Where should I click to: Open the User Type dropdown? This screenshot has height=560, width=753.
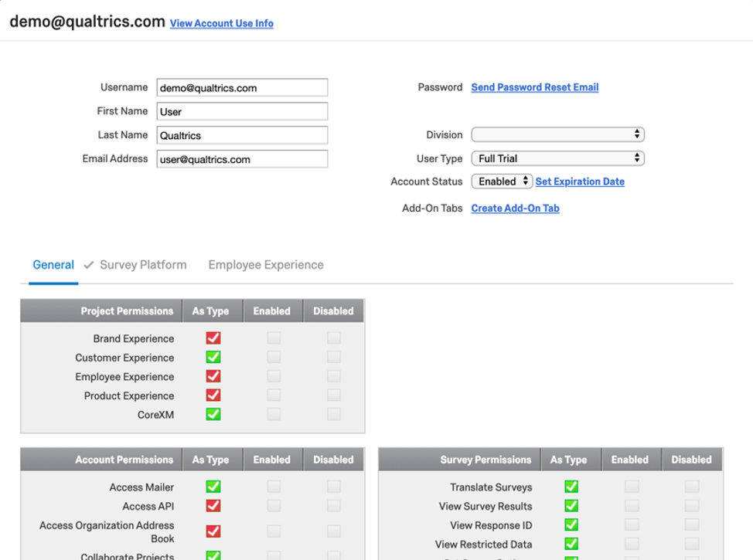tap(557, 158)
